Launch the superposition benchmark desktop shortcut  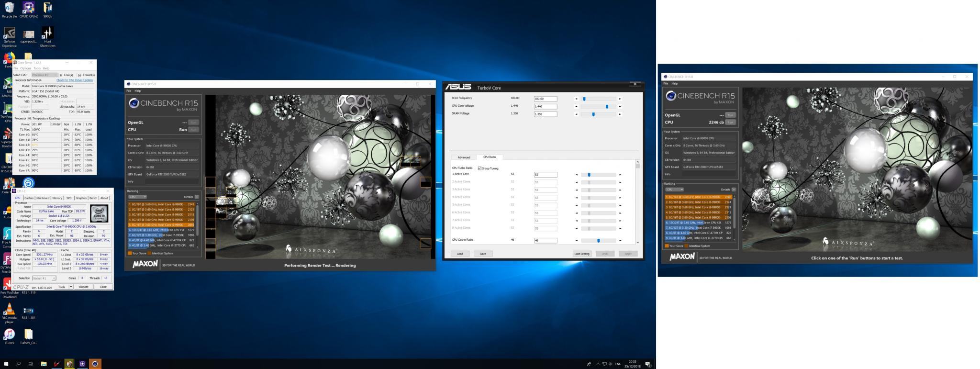(28, 36)
